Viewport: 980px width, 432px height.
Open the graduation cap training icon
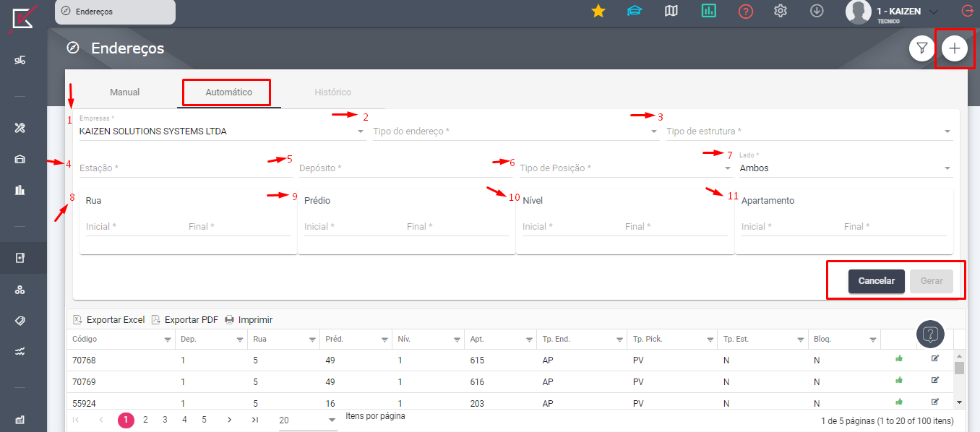point(635,11)
